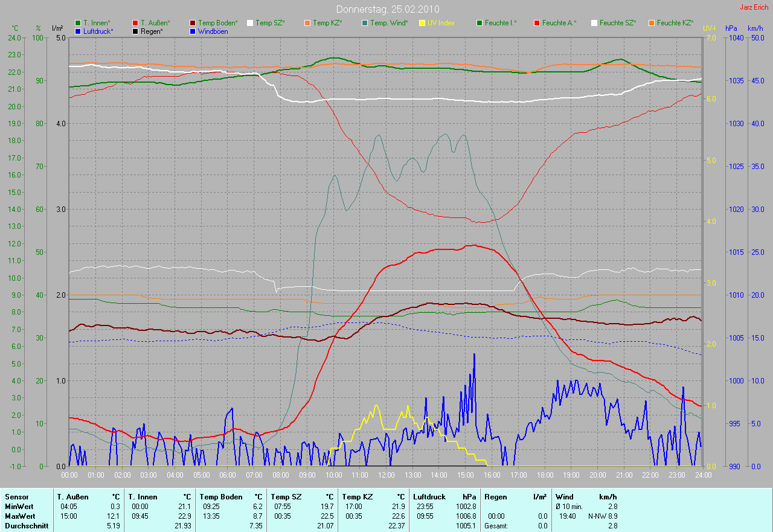This screenshot has width=773, height=532.
Task: Click the 'N-NW 8.9' wind gust value
Action: 603,516
